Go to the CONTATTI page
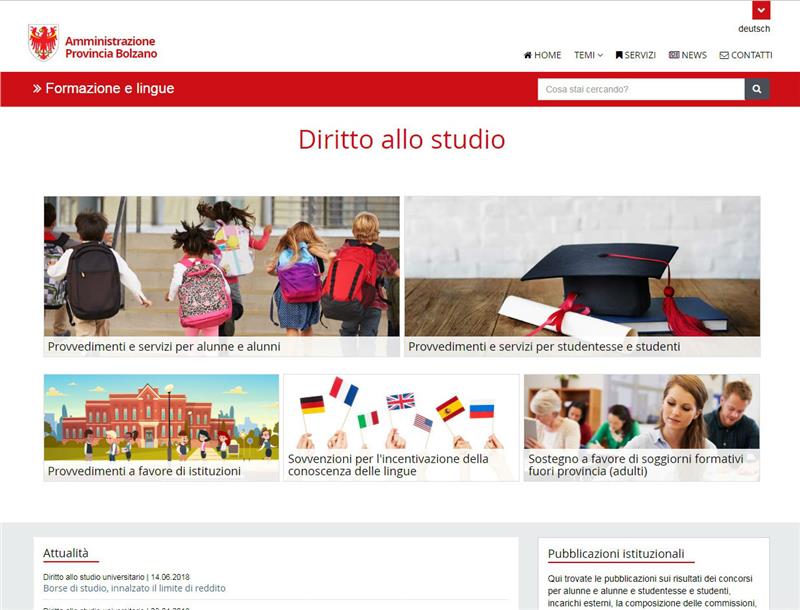Screen dimensions: 800x610 751,56
